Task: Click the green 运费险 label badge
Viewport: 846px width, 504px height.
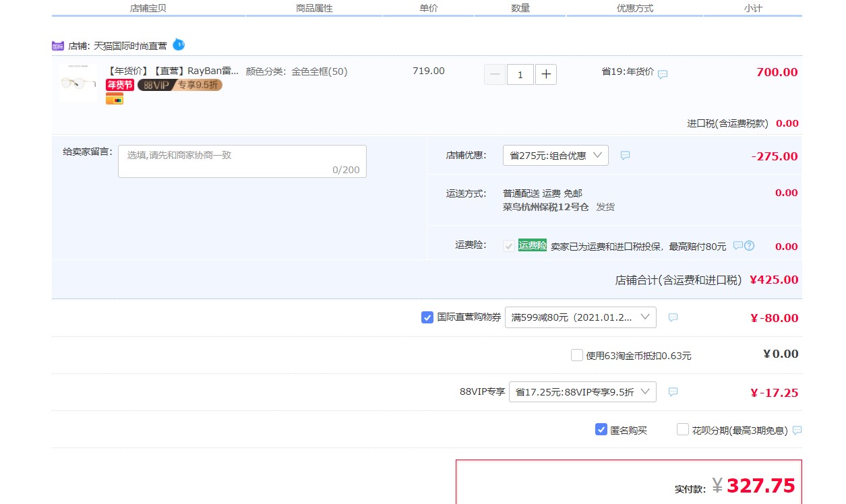Action: (533, 246)
